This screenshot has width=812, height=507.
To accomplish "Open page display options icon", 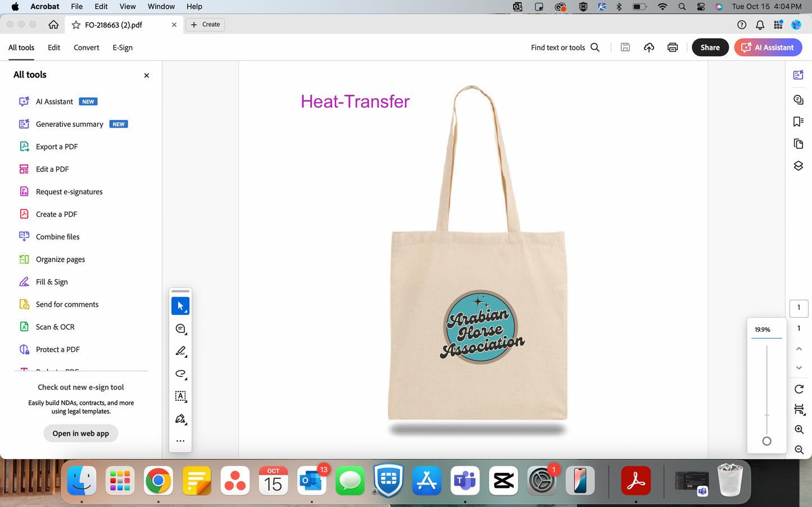I will click(799, 409).
